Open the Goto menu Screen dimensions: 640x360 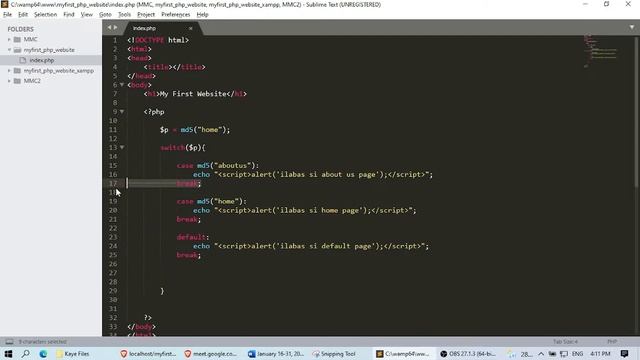point(105,14)
